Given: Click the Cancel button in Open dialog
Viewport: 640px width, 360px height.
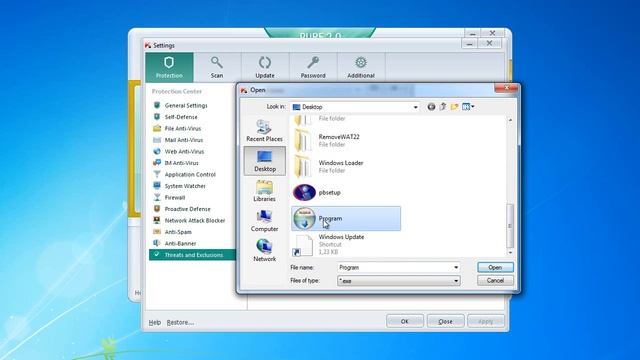Looking at the screenshot, I should click(495, 280).
